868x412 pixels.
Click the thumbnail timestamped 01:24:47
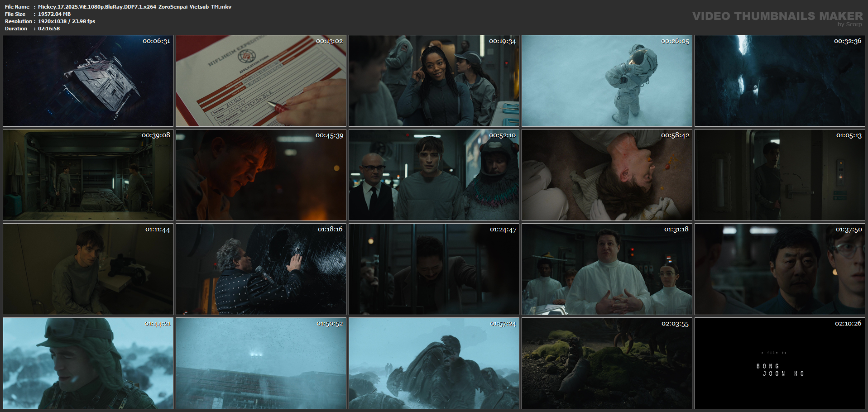tap(434, 269)
